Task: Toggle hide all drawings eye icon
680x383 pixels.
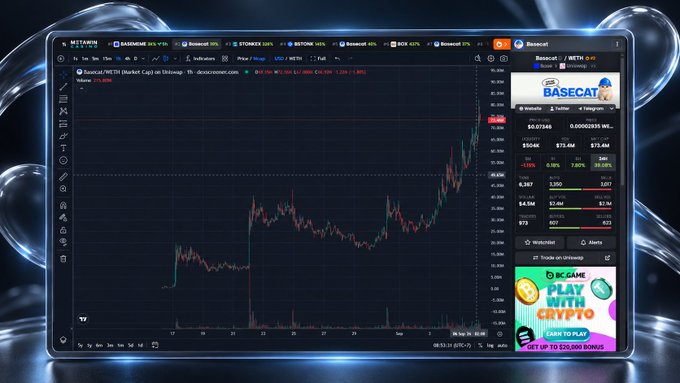Action: [63, 242]
